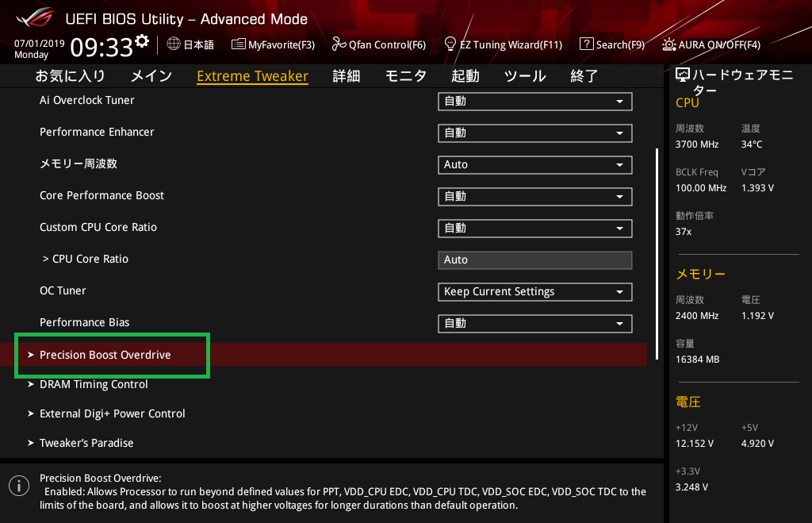Select Extreme Tweaker tab

(x=253, y=76)
